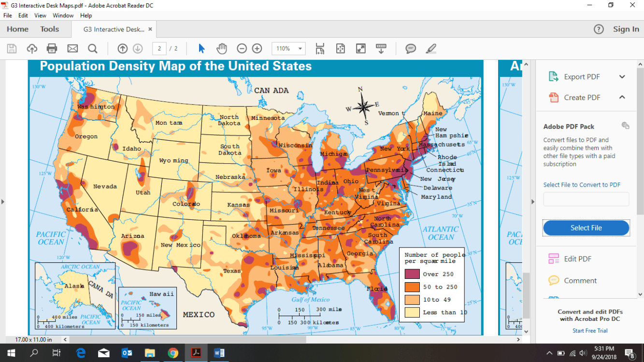
Task: Open the Find text magnifier tool
Action: 92,48
